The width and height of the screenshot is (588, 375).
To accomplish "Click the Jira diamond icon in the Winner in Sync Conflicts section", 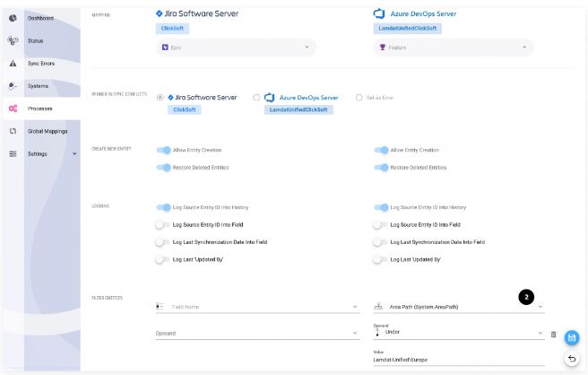I will [x=170, y=98].
